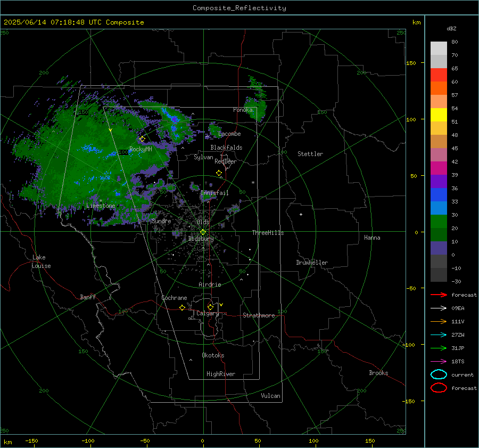This screenshot has width=479, height=448.
Task: Click the Sundre town label
Action: (161, 221)
